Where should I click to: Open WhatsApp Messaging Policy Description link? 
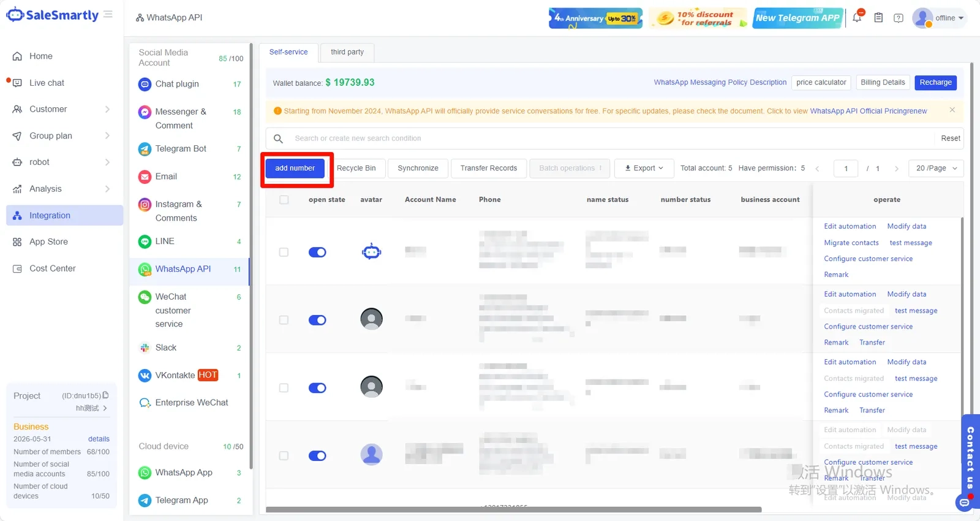[x=720, y=82]
